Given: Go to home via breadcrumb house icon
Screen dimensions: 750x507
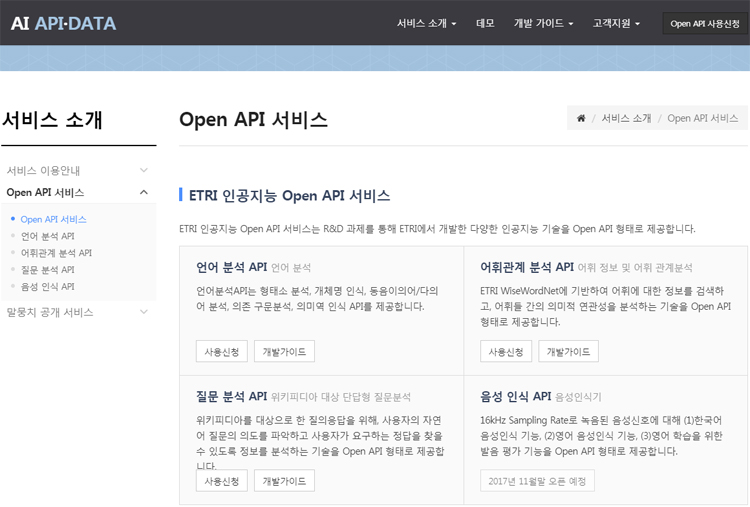Looking at the screenshot, I should coord(581,118).
